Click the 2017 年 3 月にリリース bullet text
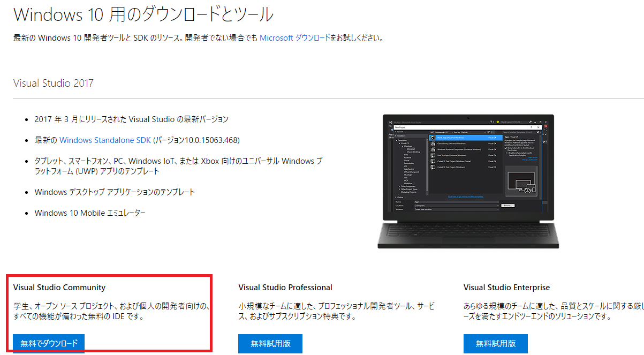This screenshot has width=644, height=355. [132, 119]
